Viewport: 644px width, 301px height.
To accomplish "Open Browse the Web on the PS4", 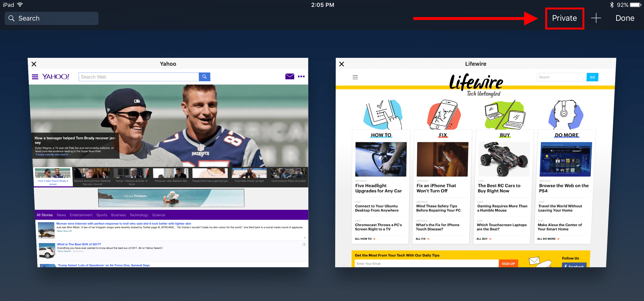I will pyautogui.click(x=564, y=188).
